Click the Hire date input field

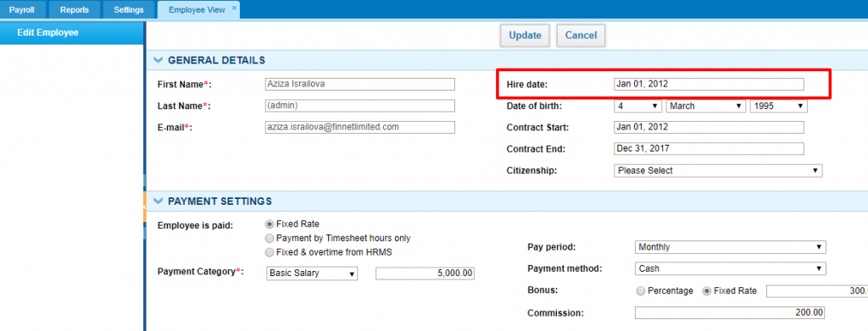click(x=709, y=85)
